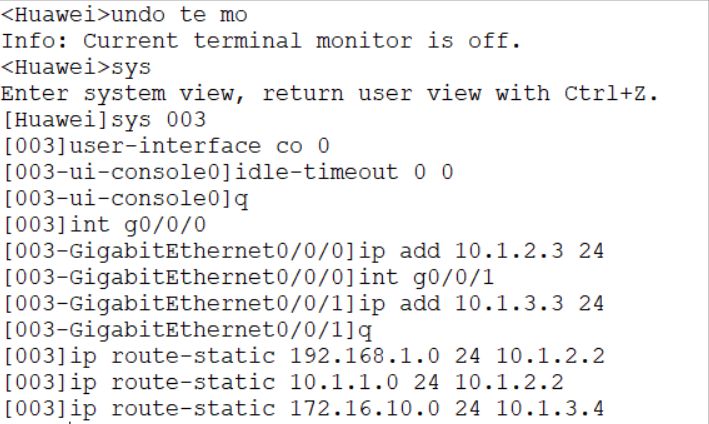Image resolution: width=709 pixels, height=424 pixels.
Task: Click the 'sys 003' rename command line
Action: coord(104,120)
